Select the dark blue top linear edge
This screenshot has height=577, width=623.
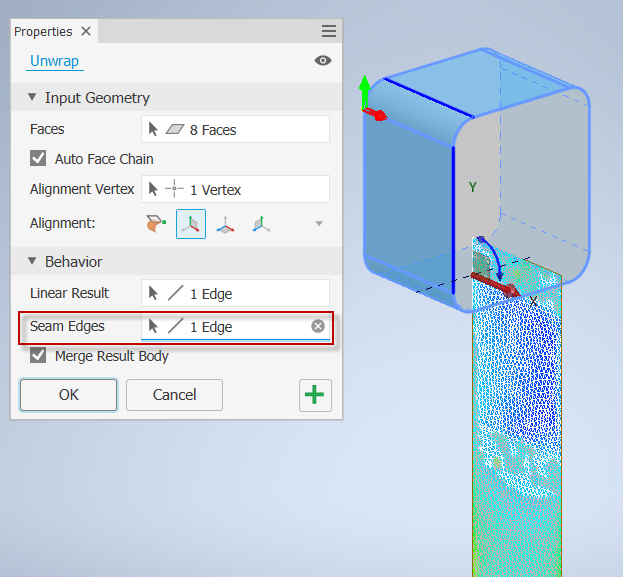point(428,98)
